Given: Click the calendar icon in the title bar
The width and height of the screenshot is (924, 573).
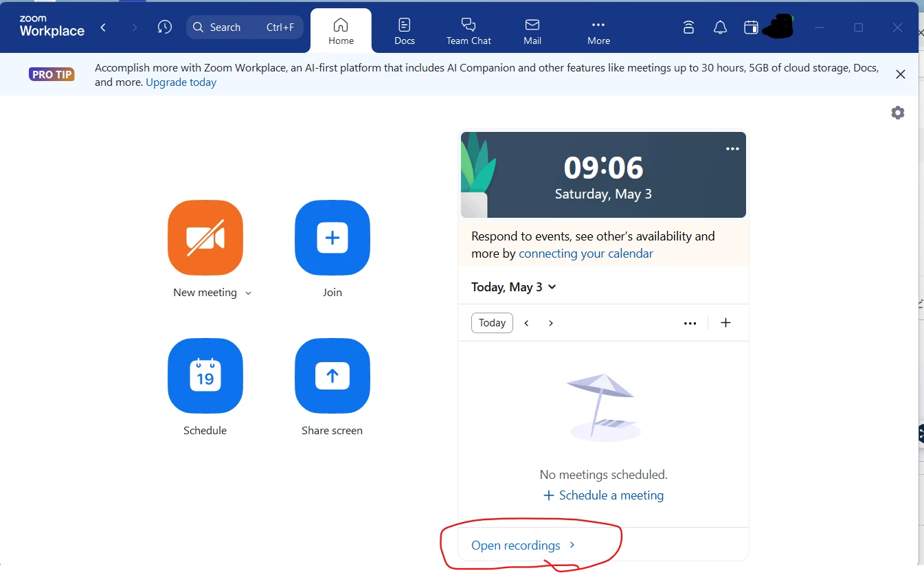Looking at the screenshot, I should [x=751, y=27].
